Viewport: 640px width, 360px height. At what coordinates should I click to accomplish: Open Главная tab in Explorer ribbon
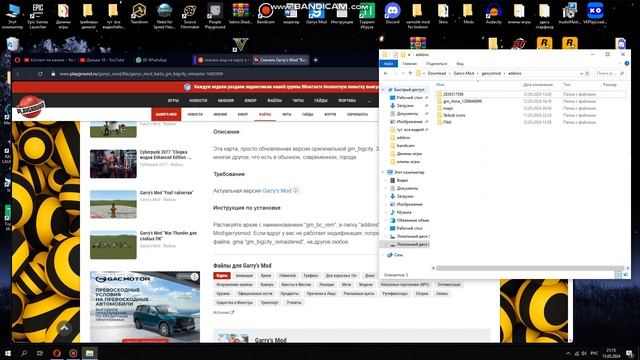409,64
